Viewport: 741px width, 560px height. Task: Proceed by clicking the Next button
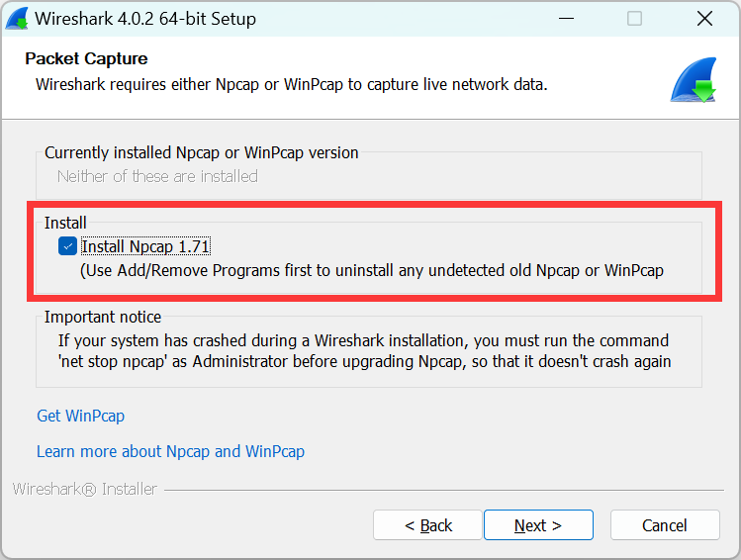point(537,525)
